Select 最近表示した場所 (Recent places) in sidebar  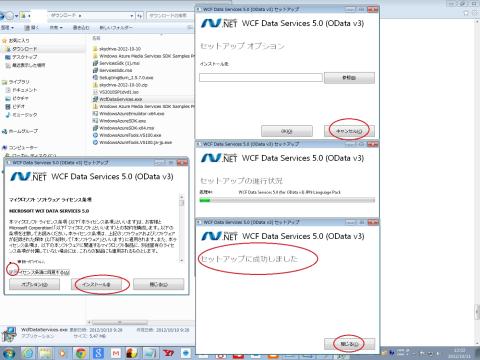point(29,65)
